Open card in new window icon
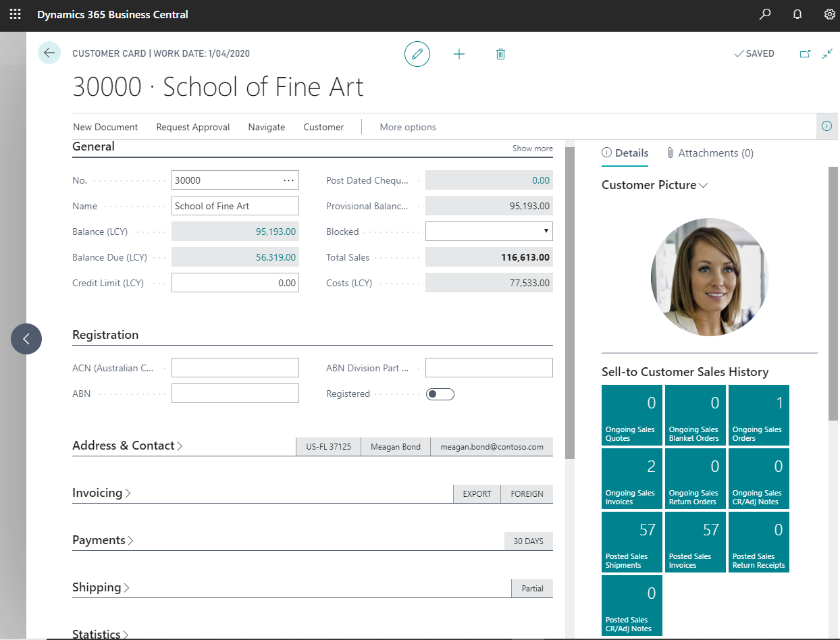 [805, 54]
